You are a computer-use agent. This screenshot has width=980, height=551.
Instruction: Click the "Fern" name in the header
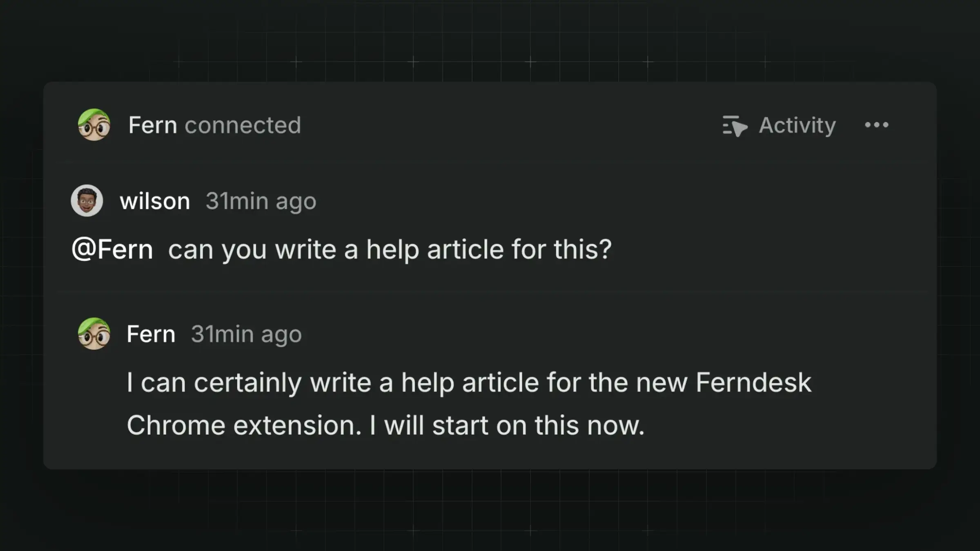pos(153,125)
